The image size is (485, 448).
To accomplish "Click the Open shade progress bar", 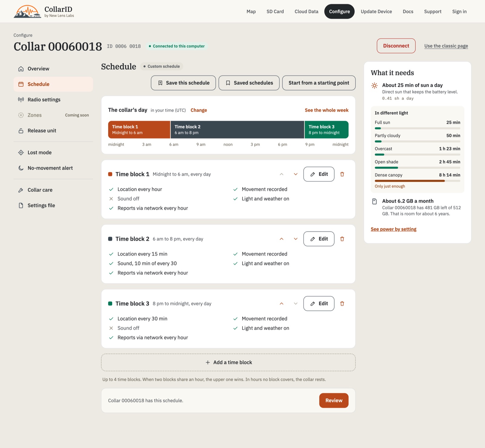I will pos(417,168).
